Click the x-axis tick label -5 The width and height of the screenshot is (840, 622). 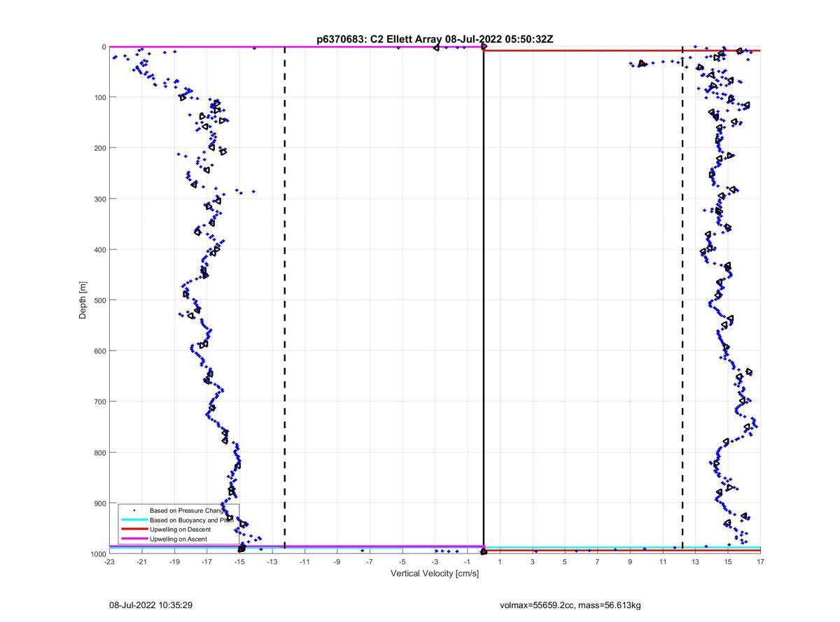click(402, 561)
